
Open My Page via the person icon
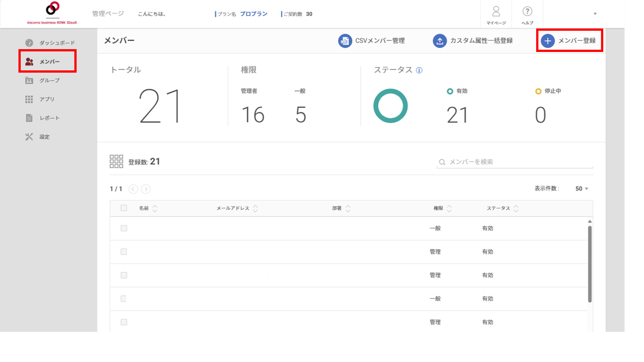coord(496,11)
